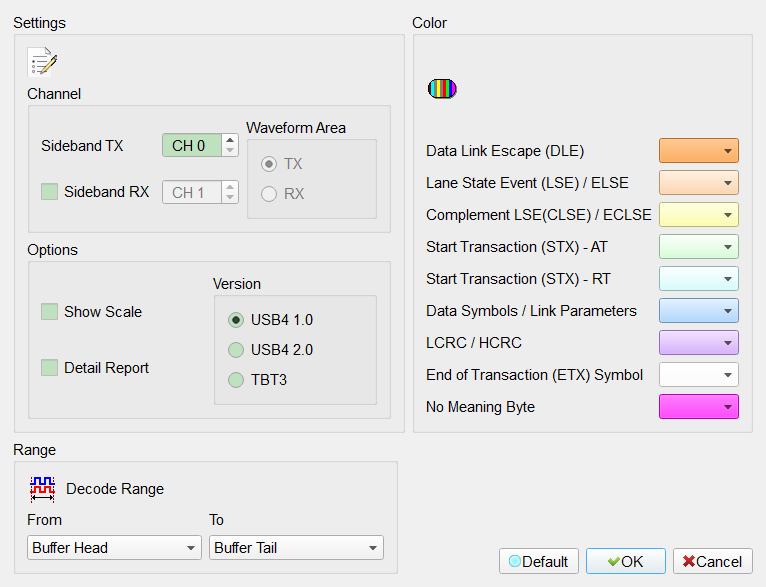Click the Decode Range waveform icon
This screenshot has width=766, height=587.
coord(43,489)
